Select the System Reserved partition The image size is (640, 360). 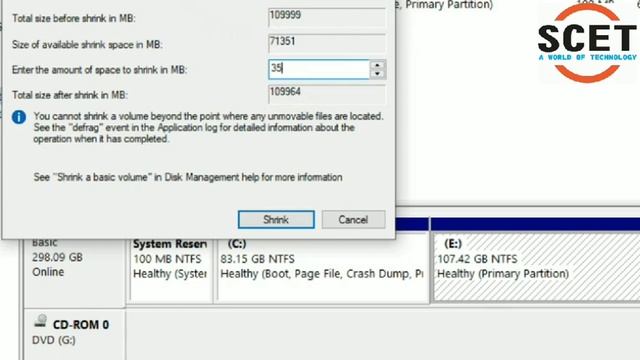171,267
